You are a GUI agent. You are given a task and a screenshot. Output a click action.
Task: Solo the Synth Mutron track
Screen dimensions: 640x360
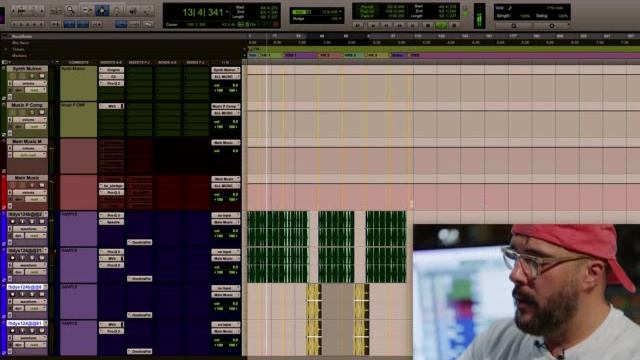(32, 76)
